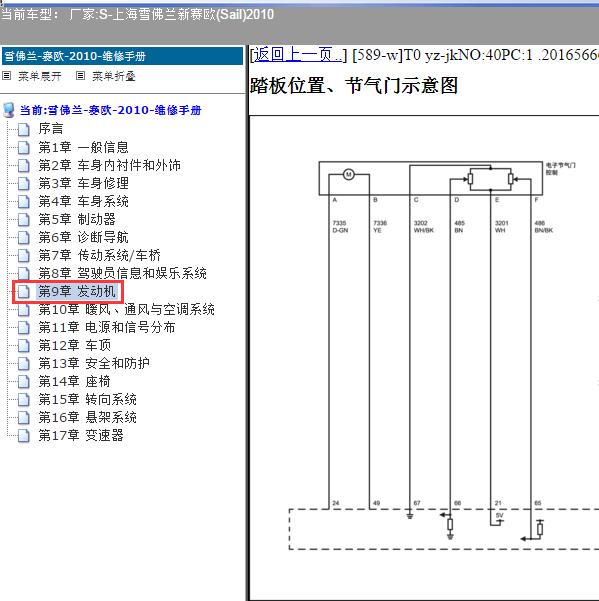Screen dimensions: 599x601
Task: Click the page icon beside 第17章 变速器
Action: point(24,435)
